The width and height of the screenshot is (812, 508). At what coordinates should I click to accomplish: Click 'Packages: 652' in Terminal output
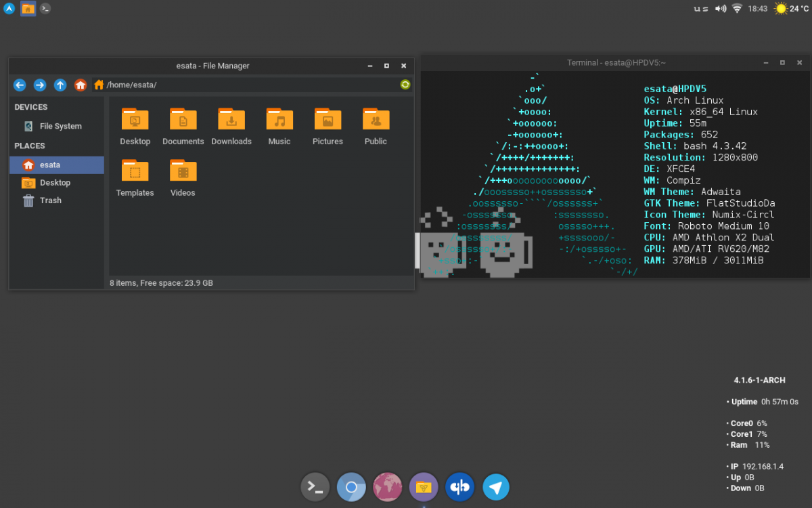tap(681, 135)
